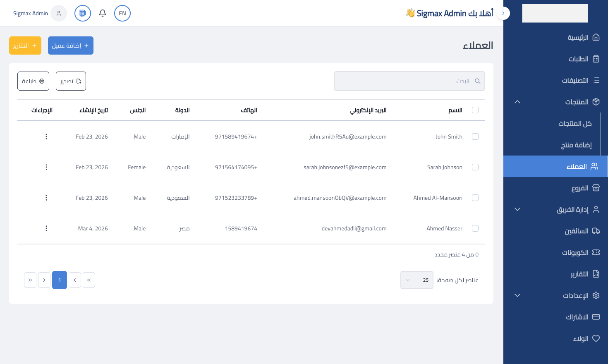Click the notification bell in the top bar
This screenshot has height=364, width=608.
102,13
